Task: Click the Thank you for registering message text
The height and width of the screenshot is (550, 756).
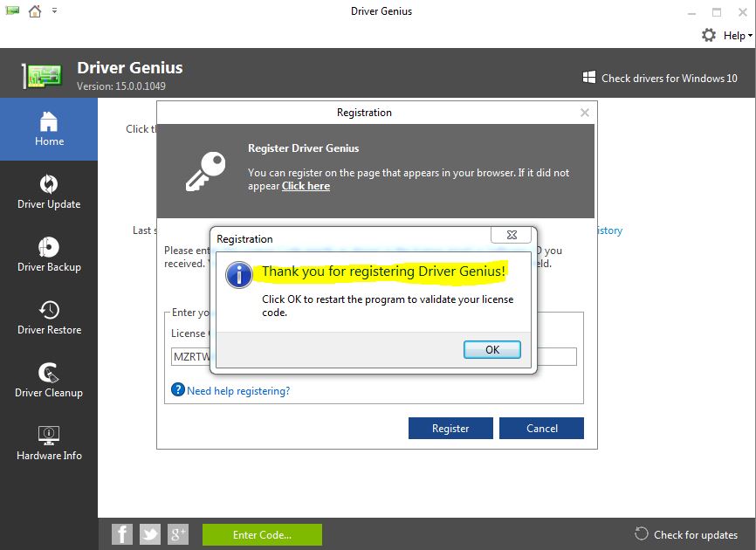Action: tap(383, 271)
